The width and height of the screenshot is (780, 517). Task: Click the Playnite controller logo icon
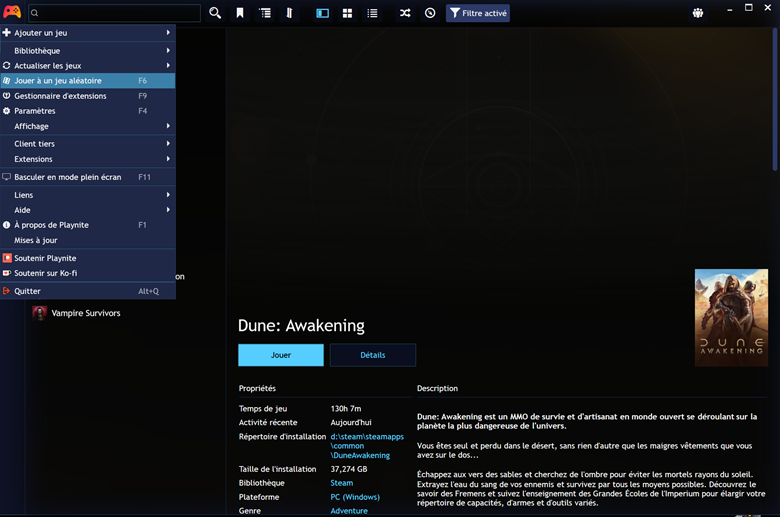[x=12, y=13]
